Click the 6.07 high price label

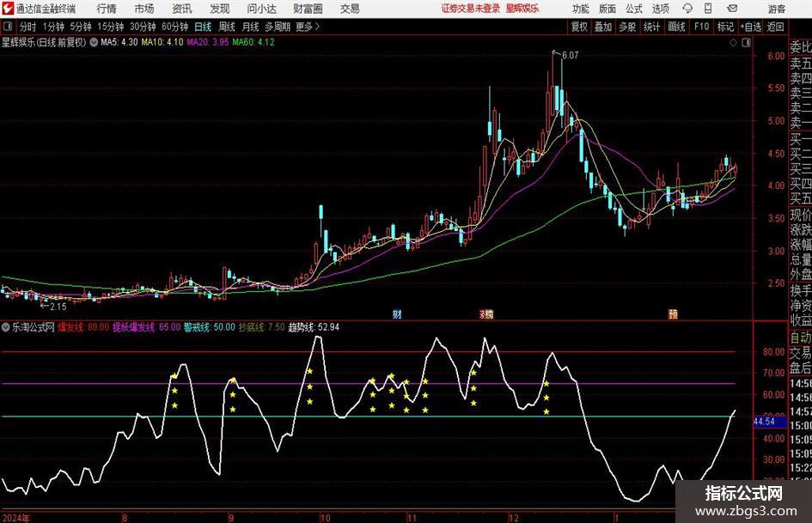[x=570, y=55]
